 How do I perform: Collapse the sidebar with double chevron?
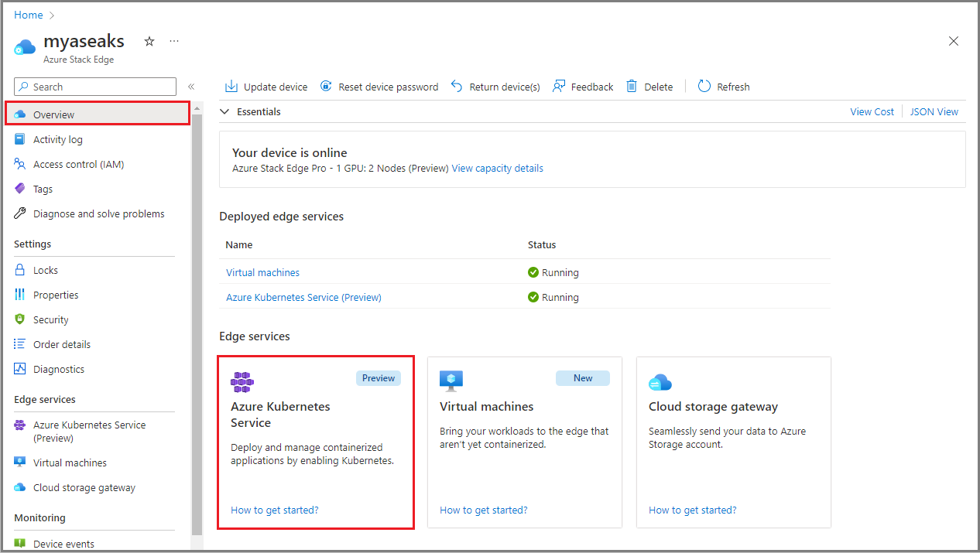coord(191,87)
